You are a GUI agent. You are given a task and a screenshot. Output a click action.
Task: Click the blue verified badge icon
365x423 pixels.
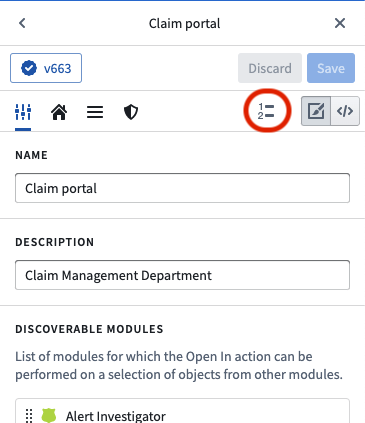click(x=29, y=68)
